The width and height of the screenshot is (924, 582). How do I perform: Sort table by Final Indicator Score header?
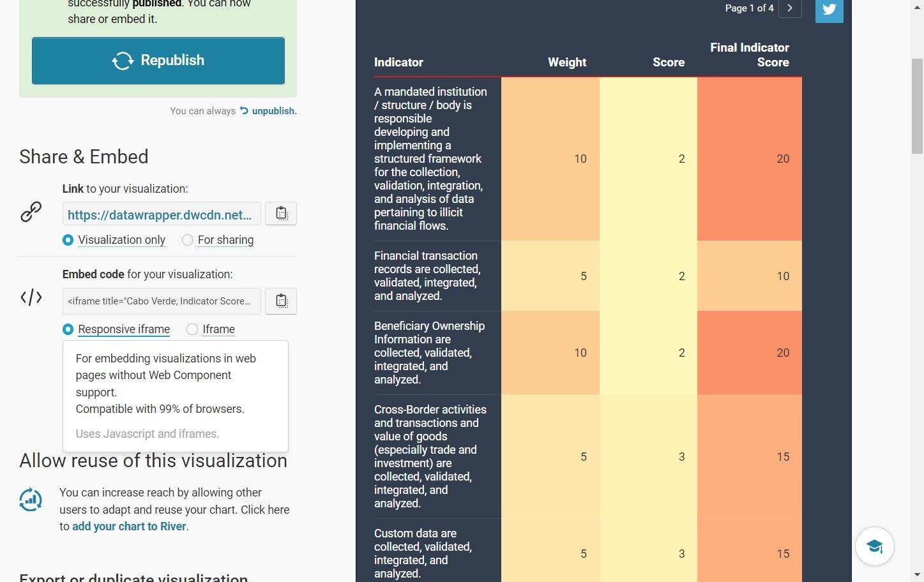coord(749,55)
